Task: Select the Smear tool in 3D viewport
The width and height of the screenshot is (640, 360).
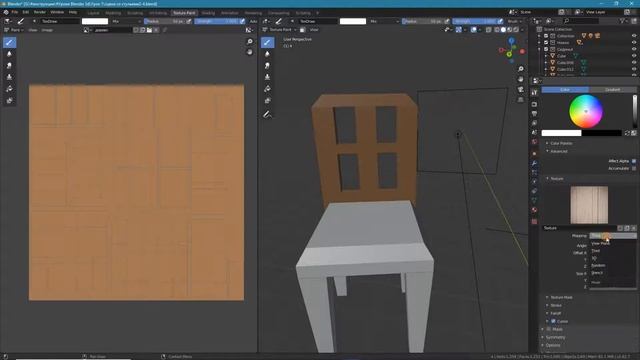Action: (x=267, y=65)
